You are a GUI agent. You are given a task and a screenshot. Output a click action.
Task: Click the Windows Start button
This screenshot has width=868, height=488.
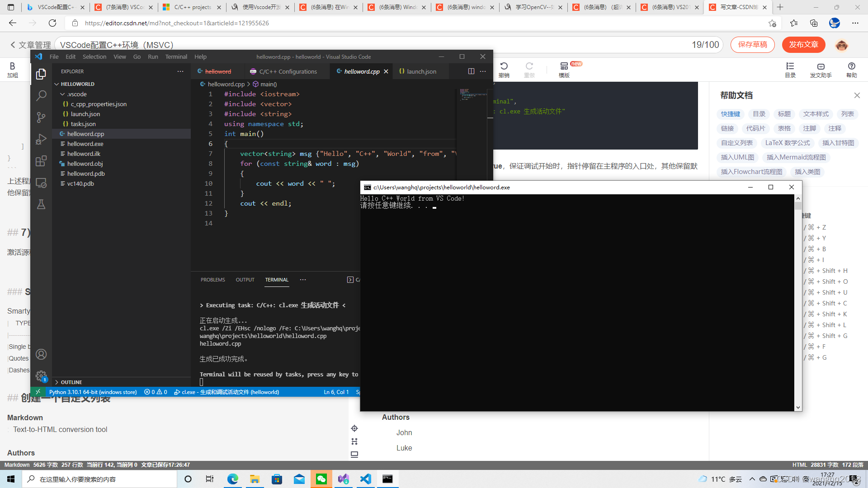[11, 479]
